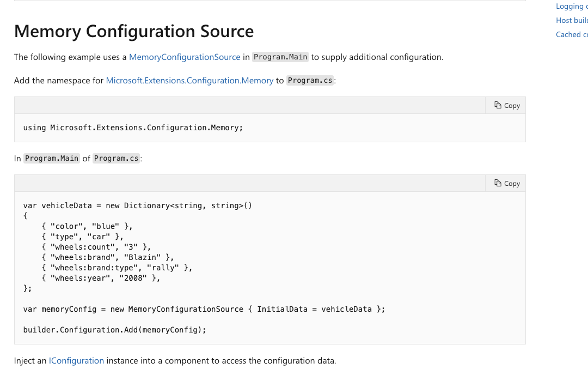
Task: Click the copy icon in second code block
Action: [498, 183]
